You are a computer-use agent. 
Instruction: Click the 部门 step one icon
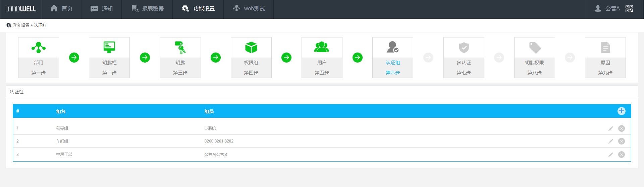coord(39,48)
